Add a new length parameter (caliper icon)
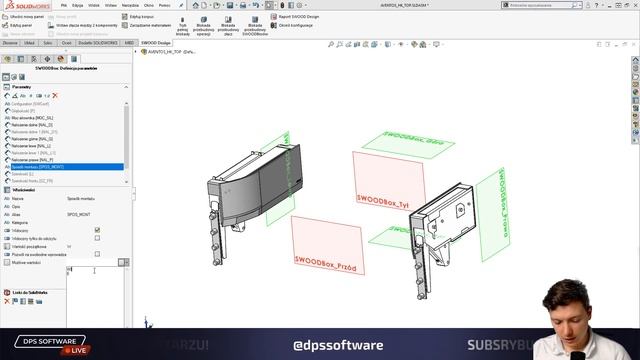 pyautogui.click(x=7, y=96)
